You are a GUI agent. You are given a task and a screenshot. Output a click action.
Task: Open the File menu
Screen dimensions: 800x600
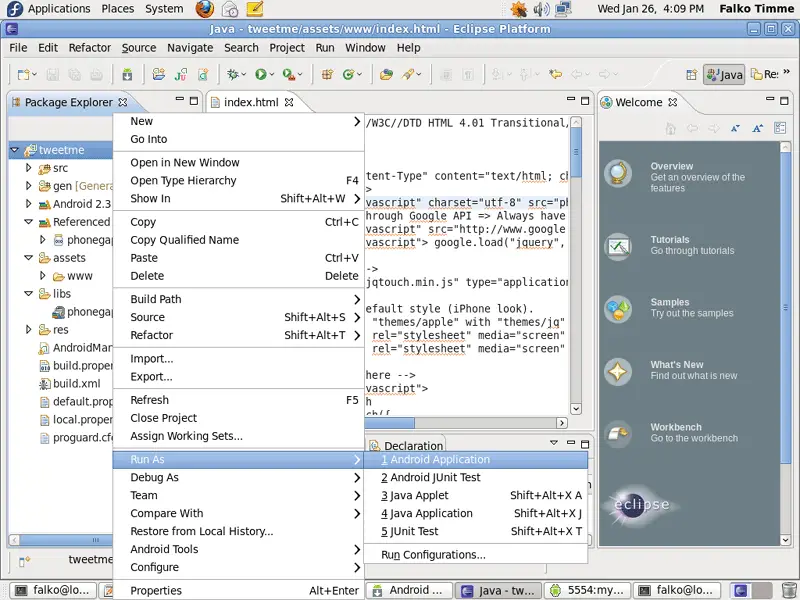pyautogui.click(x=18, y=47)
